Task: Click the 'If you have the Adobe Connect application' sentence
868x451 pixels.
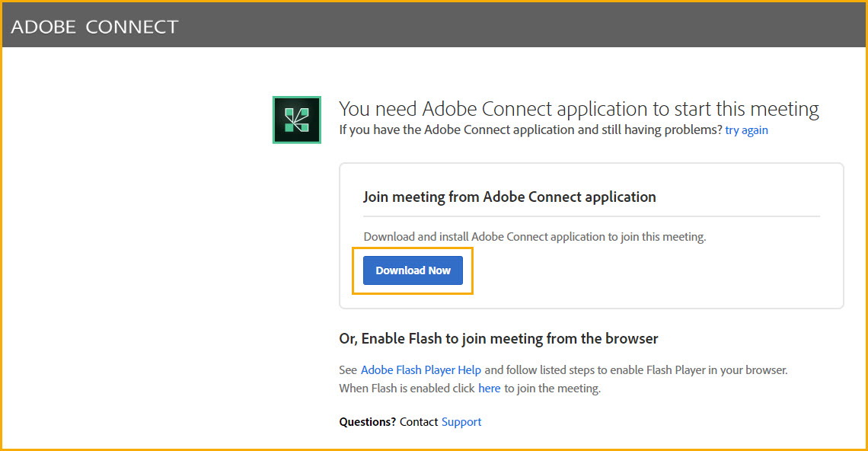Action: click(531, 130)
